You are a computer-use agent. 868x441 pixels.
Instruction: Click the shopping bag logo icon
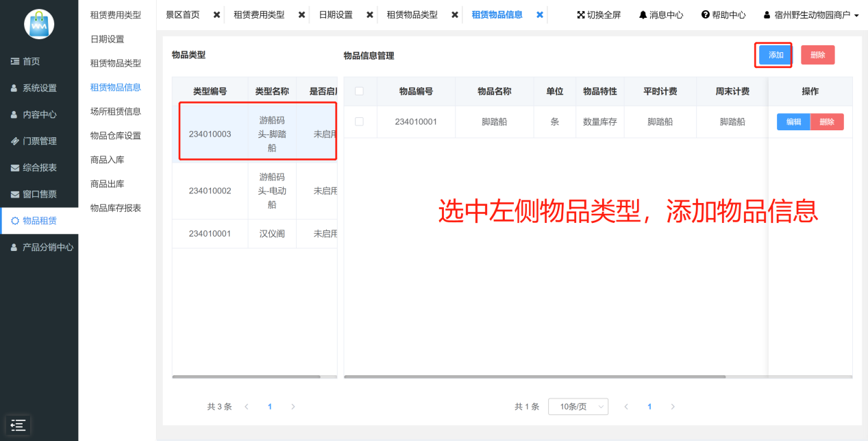click(38, 24)
